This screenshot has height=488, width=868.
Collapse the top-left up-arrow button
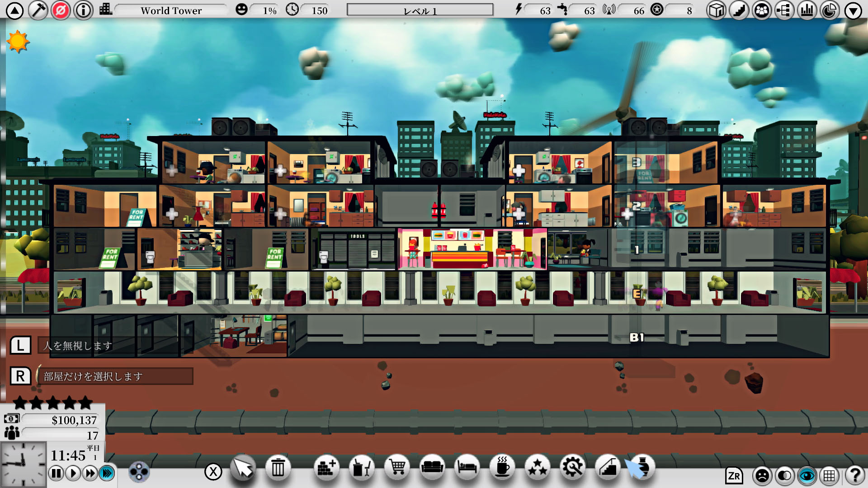tap(14, 10)
